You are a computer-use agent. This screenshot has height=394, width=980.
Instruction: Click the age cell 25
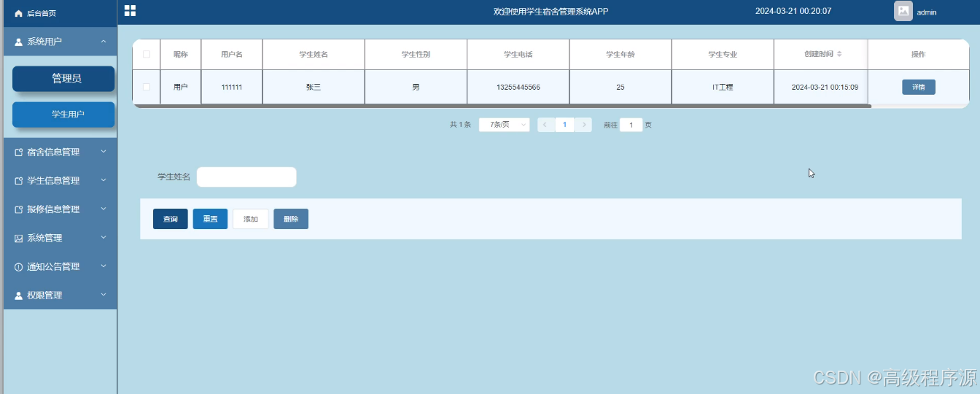(x=621, y=87)
